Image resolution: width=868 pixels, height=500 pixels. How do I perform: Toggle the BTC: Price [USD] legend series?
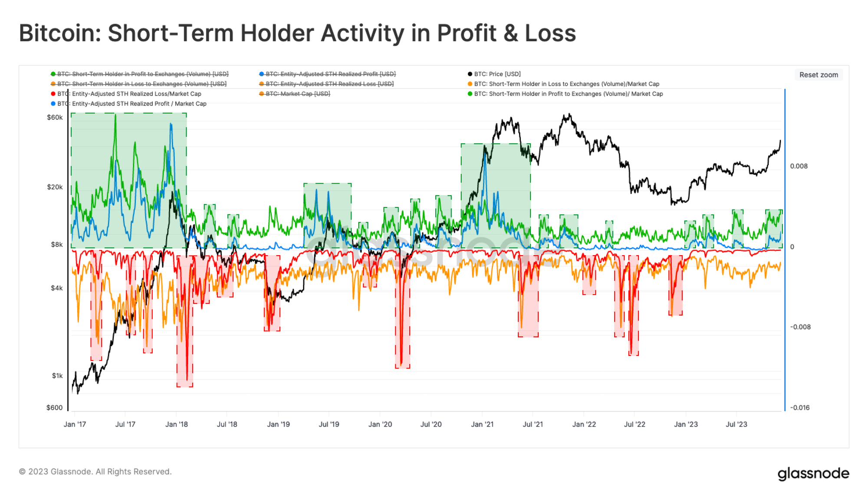[497, 74]
